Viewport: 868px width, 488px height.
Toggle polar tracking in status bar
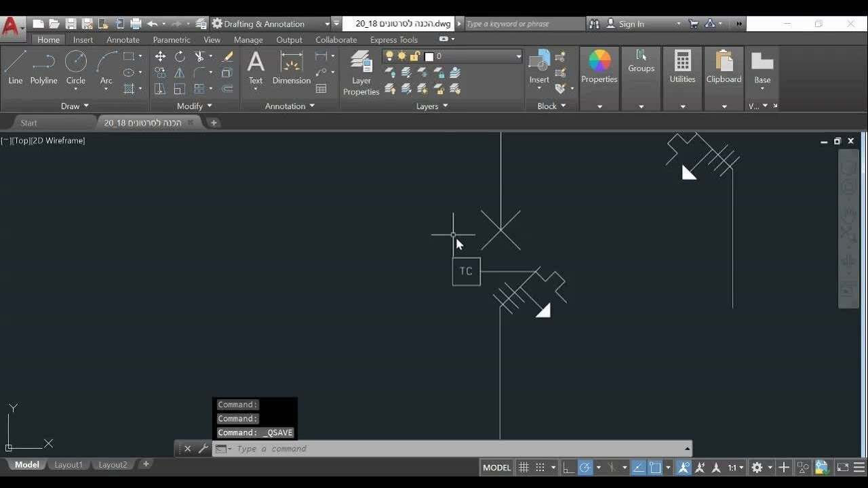[585, 468]
